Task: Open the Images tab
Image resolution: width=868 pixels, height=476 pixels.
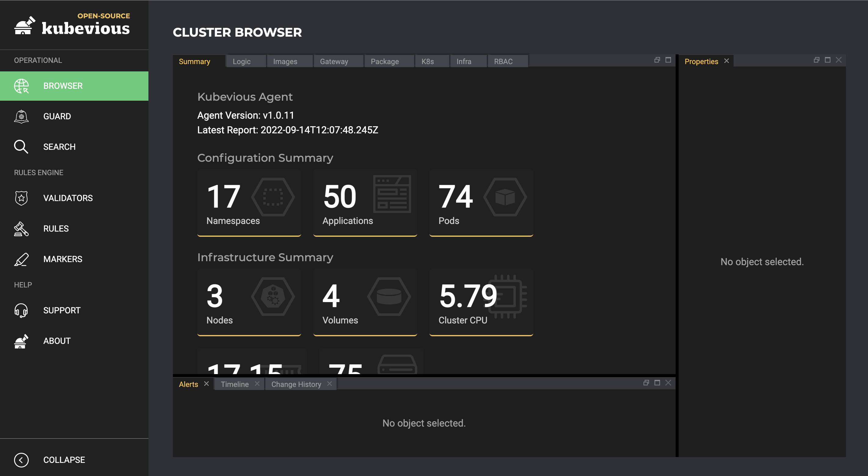Action: click(290, 61)
